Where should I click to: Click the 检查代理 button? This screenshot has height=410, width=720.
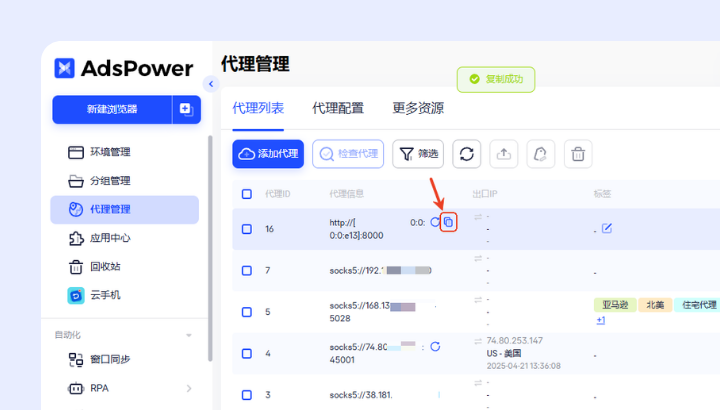(x=348, y=154)
